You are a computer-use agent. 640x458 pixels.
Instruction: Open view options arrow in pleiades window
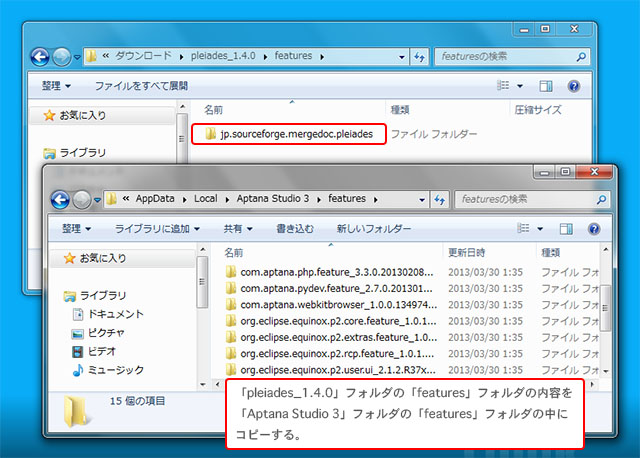(x=520, y=86)
